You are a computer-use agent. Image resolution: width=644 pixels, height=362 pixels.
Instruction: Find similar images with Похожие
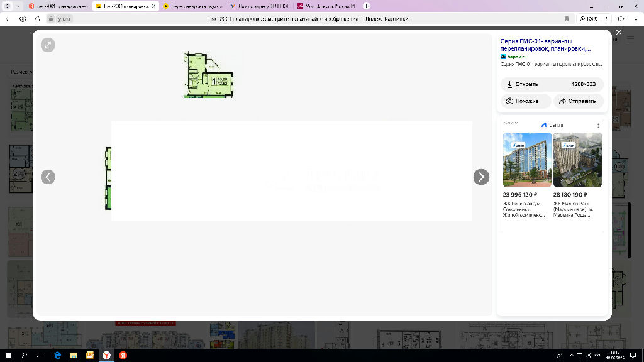(x=526, y=101)
